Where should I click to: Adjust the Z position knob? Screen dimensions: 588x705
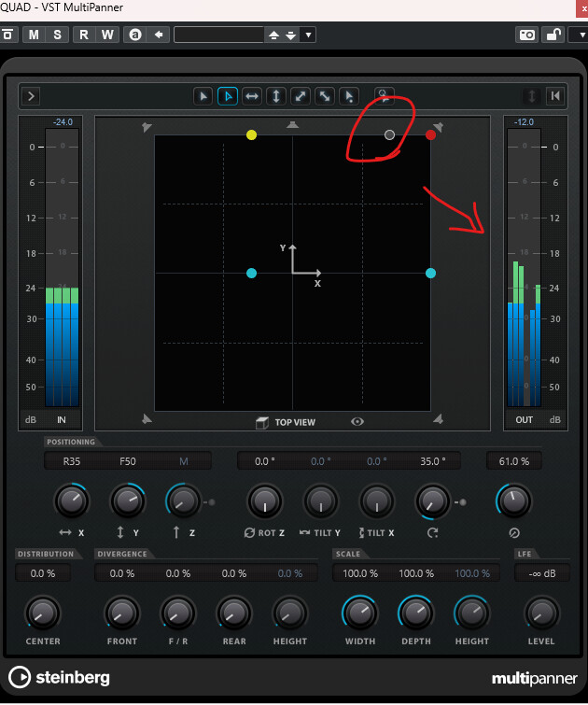tap(183, 501)
